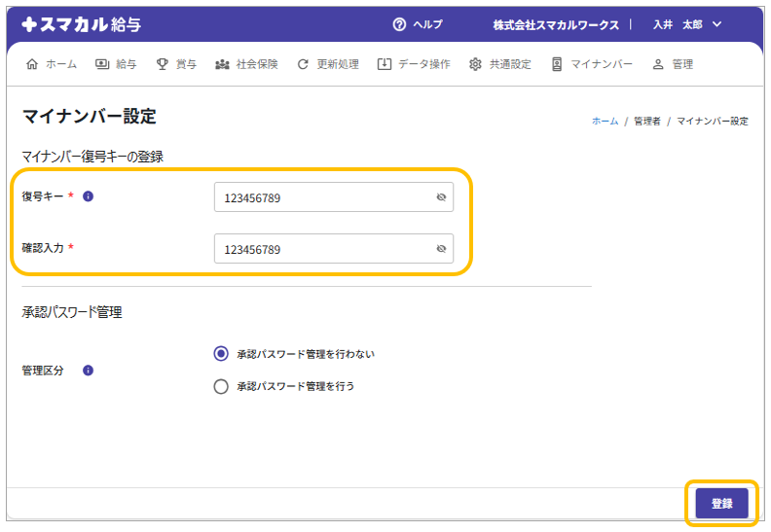
Task: Click info icon next to 復号キー
Action: point(88,196)
